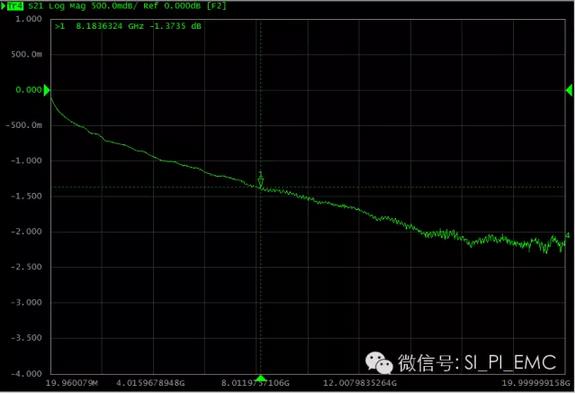Click the stop frequency 19.999999158G label
Image resolution: width=575 pixels, height=395 pixels.
tap(536, 383)
